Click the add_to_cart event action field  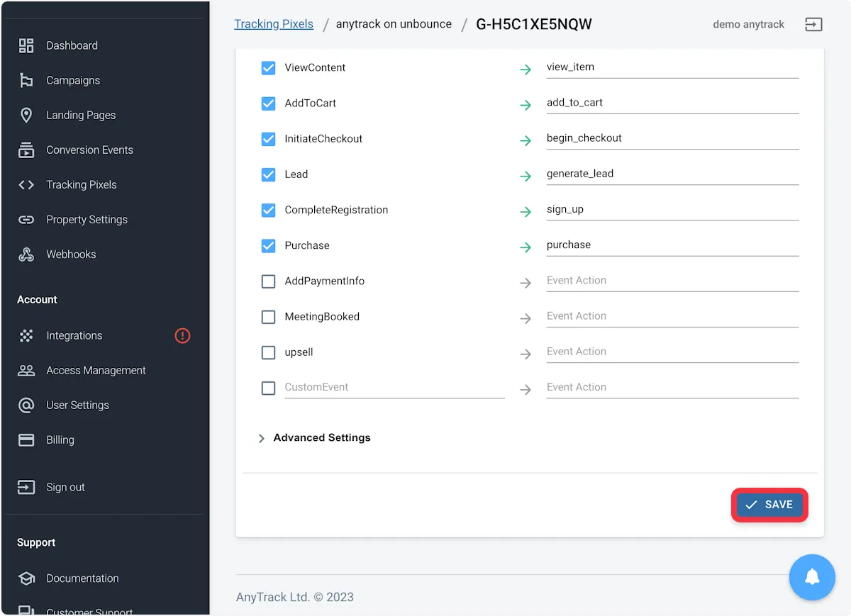672,103
